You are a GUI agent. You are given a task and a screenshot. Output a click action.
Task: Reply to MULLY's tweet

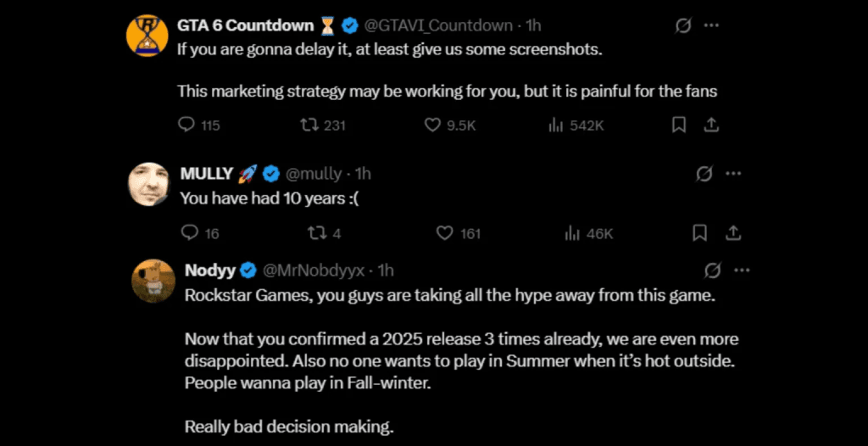pyautogui.click(x=190, y=232)
